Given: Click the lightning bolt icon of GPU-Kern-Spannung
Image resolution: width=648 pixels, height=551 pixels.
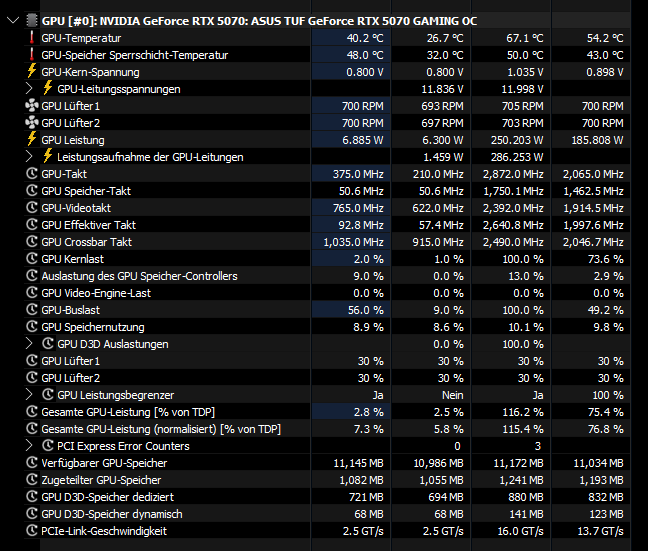Looking at the screenshot, I should pyautogui.click(x=32, y=71).
